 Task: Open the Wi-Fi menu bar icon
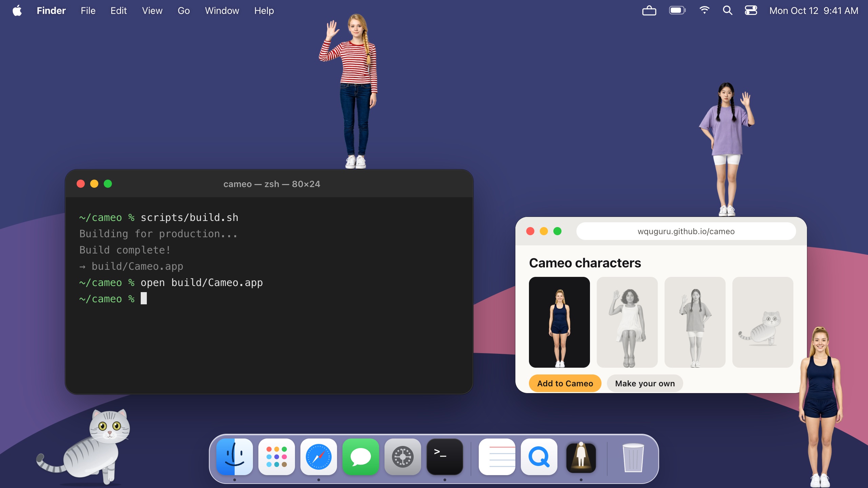[x=705, y=11]
